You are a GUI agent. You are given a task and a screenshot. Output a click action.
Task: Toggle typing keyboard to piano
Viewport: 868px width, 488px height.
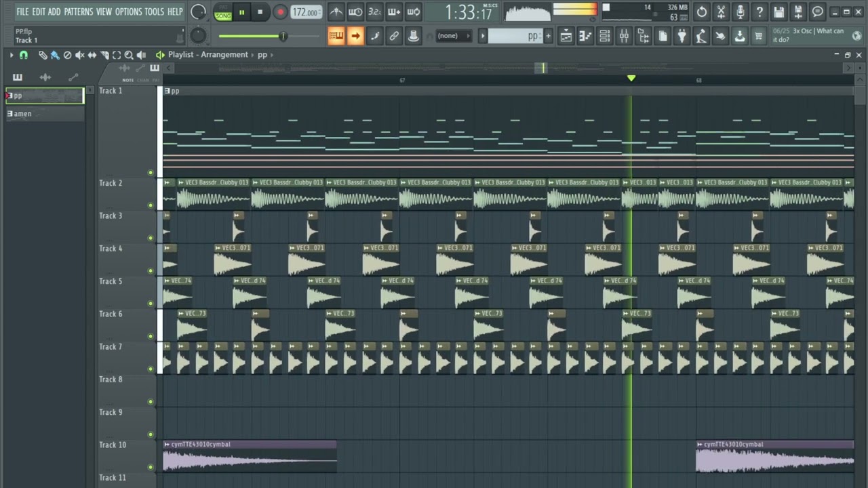(336, 36)
